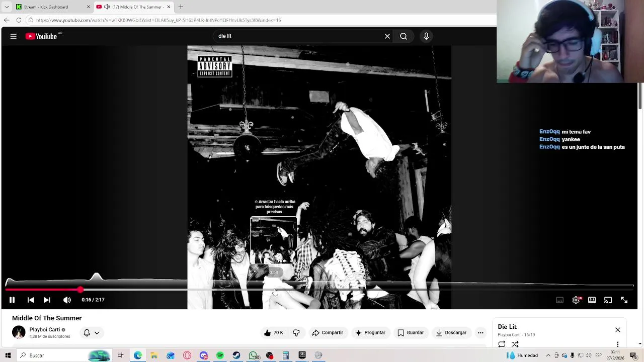This screenshot has height=362, width=644.
Task: Pause the video playback
Action: coord(12,300)
